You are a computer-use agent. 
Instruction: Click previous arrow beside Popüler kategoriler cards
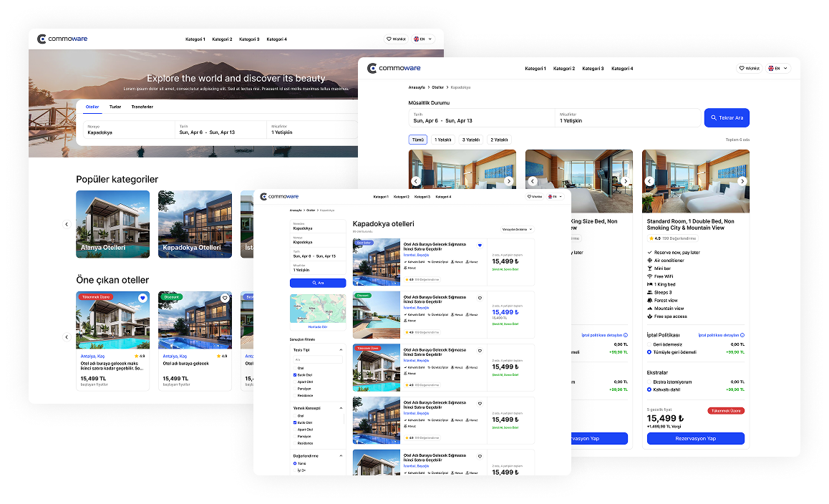point(67,224)
